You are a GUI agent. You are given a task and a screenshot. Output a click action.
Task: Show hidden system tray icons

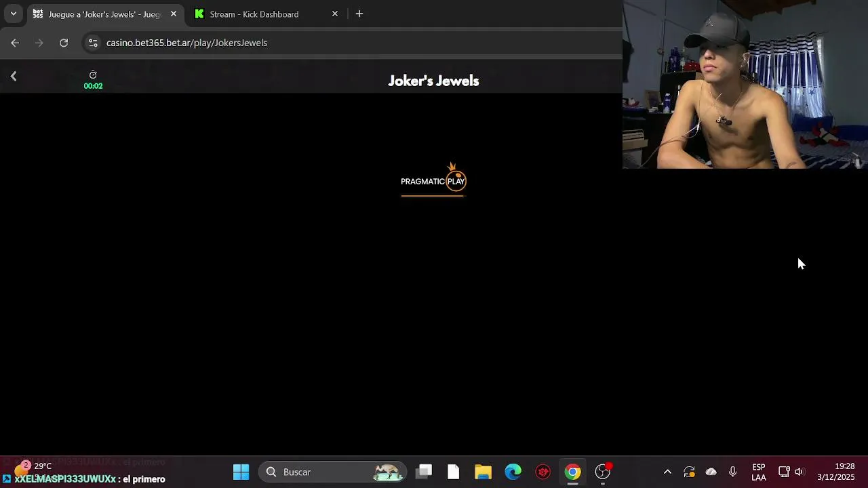coord(667,472)
